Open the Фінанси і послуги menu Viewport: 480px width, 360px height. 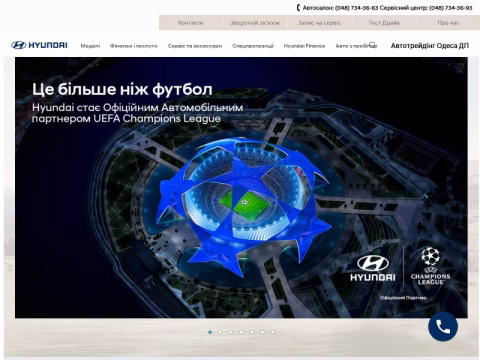(134, 46)
